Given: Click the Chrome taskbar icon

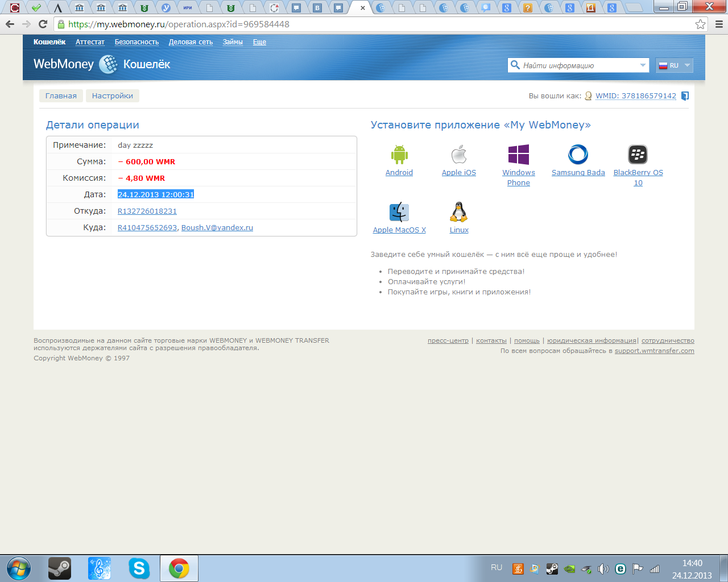Looking at the screenshot, I should [x=179, y=568].
